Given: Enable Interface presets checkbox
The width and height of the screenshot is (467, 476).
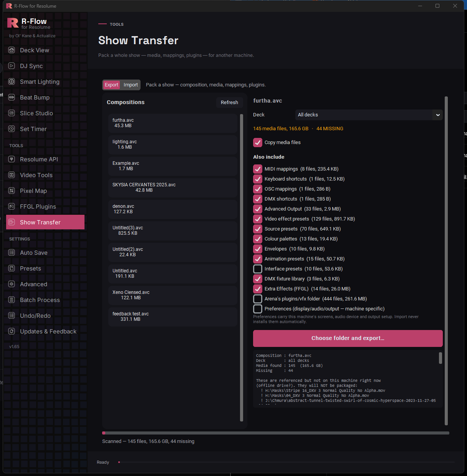Looking at the screenshot, I should [258, 269].
